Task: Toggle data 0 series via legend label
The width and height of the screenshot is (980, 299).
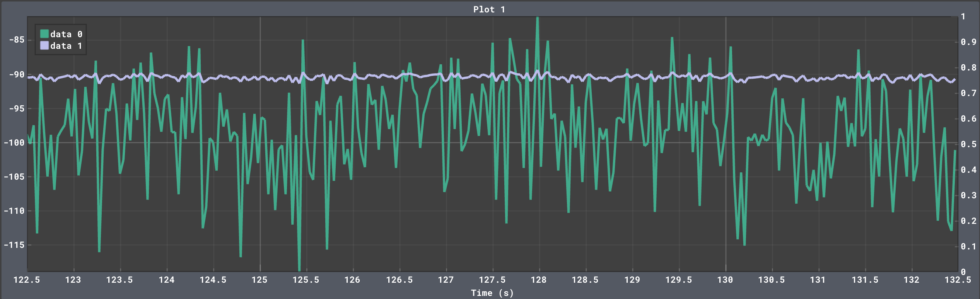Action: pos(66,34)
